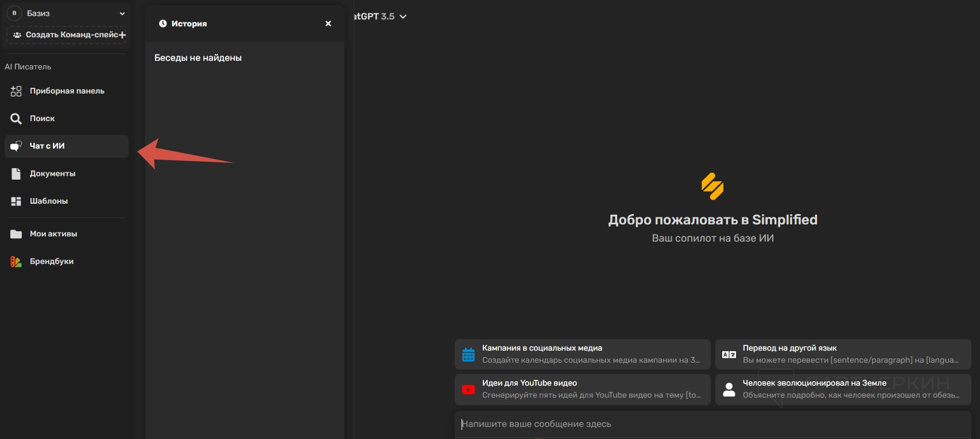Viewport: 980px width, 439px height.
Task: Click the Добро пожаловать в Simplified heading
Action: (x=713, y=220)
